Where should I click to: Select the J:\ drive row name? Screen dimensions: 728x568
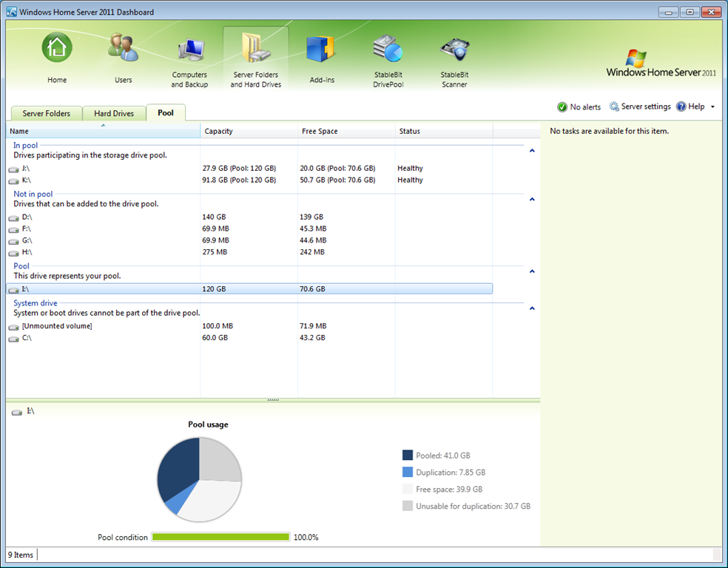click(26, 169)
